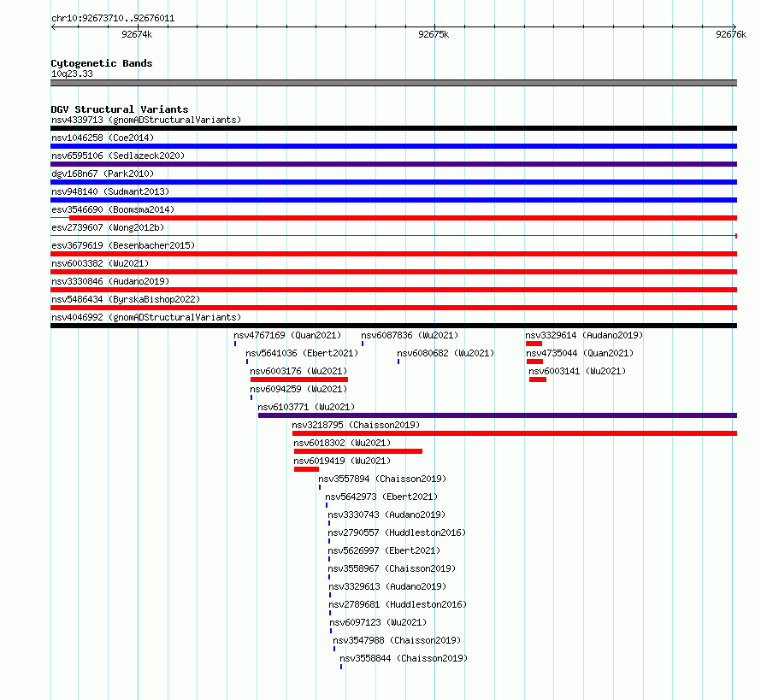Click nsv6003141 (Wu2021) label
This screenshot has width=761, height=700.
tap(577, 371)
